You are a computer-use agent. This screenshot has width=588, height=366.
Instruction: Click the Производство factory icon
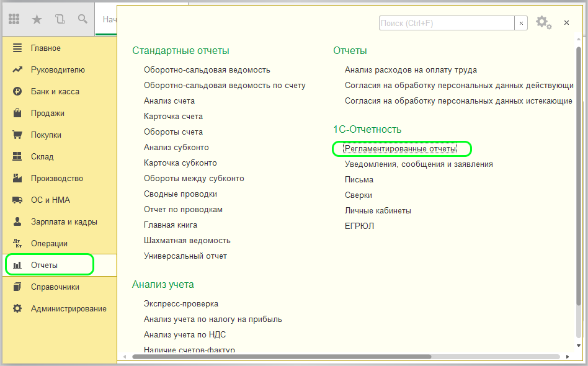(17, 178)
